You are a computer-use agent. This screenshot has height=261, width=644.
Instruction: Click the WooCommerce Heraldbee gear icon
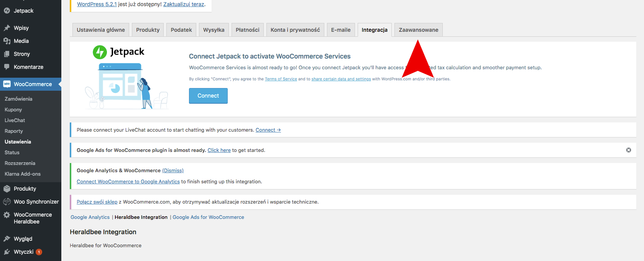(7, 215)
